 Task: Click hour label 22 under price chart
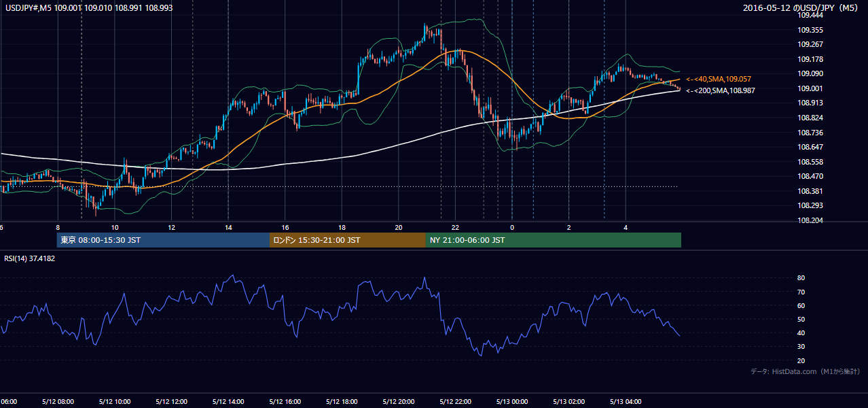(456, 228)
